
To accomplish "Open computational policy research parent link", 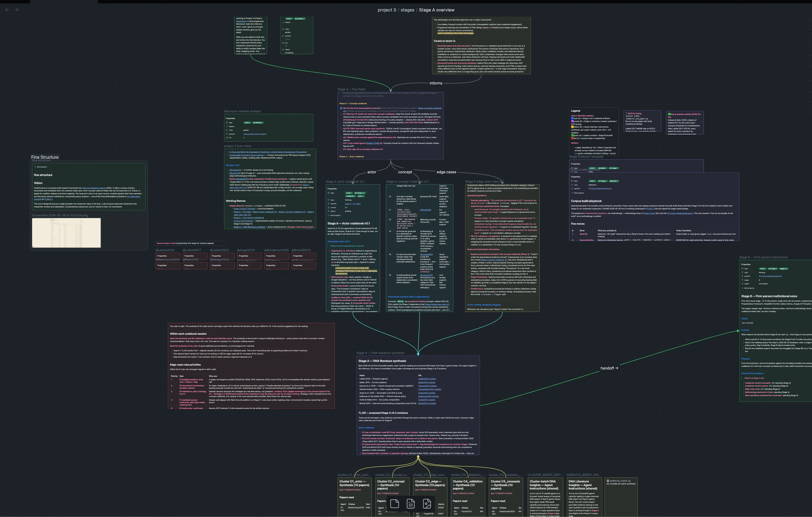I will click(255, 134).
